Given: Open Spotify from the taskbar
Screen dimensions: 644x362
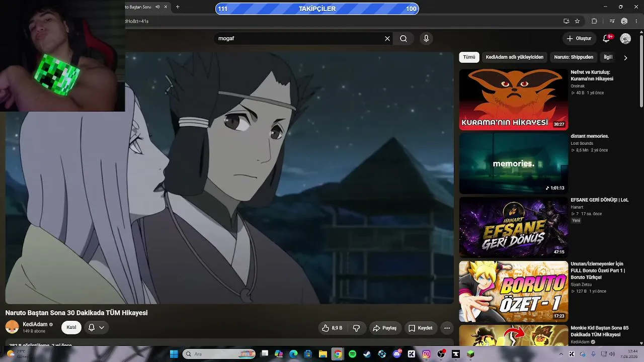Looking at the screenshot, I should pos(352,354).
